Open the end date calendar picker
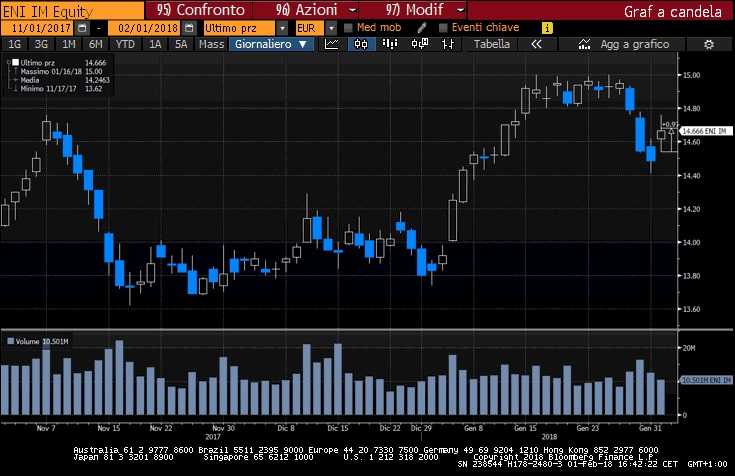This screenshot has width=735, height=476. (189, 28)
